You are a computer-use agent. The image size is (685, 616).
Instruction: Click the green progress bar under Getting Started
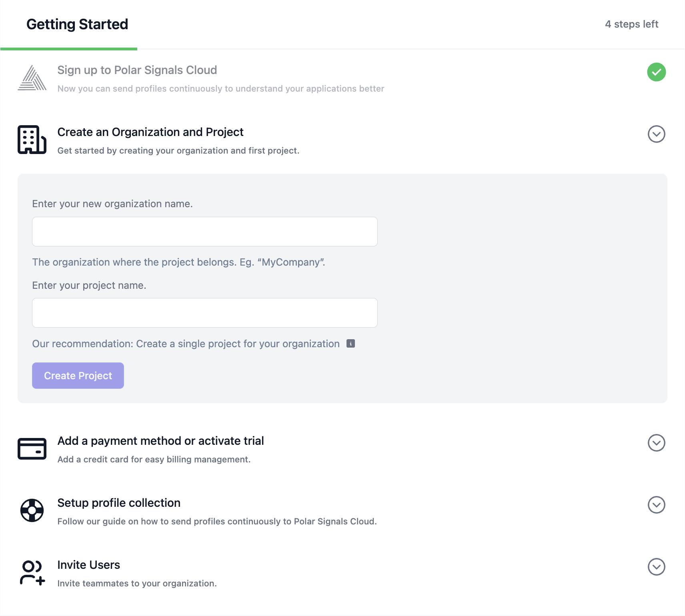[68, 49]
